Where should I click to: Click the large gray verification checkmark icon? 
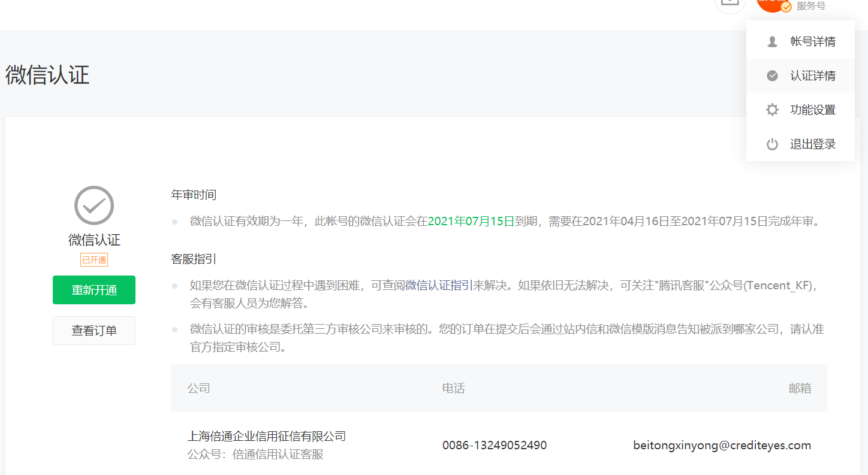tap(94, 205)
